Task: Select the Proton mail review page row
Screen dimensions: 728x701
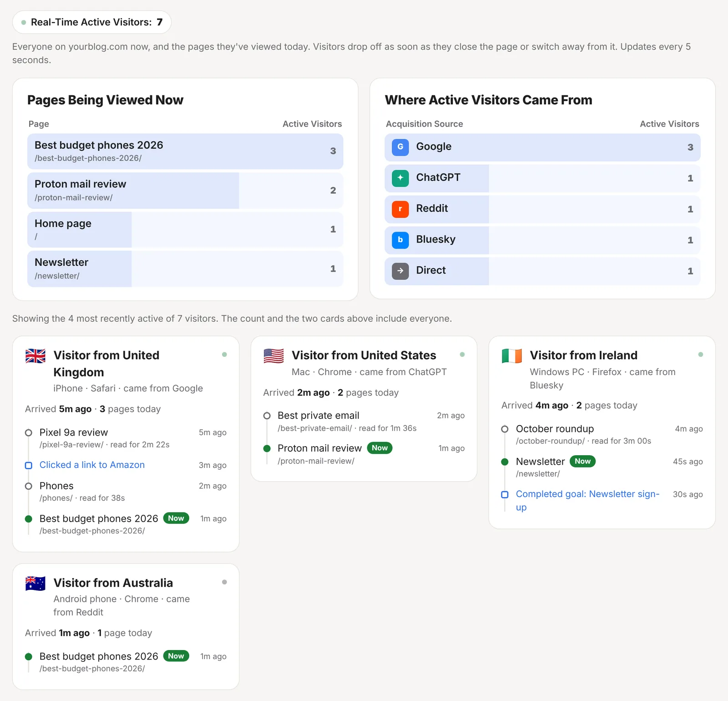Action: (185, 190)
